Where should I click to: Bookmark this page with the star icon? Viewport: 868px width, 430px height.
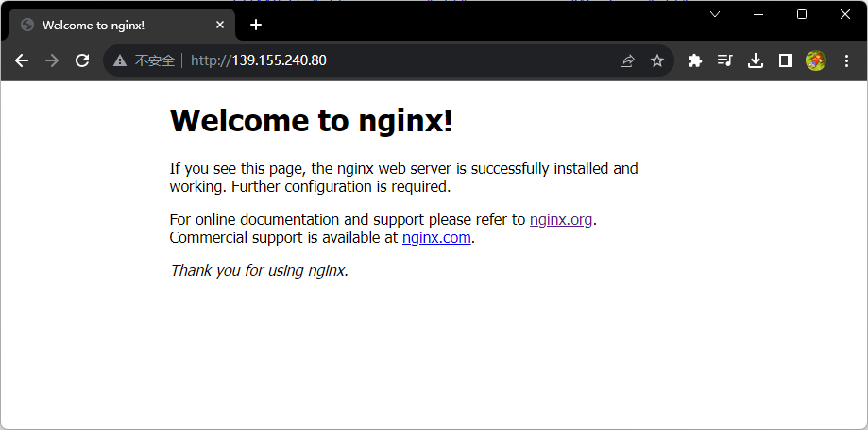tap(657, 60)
